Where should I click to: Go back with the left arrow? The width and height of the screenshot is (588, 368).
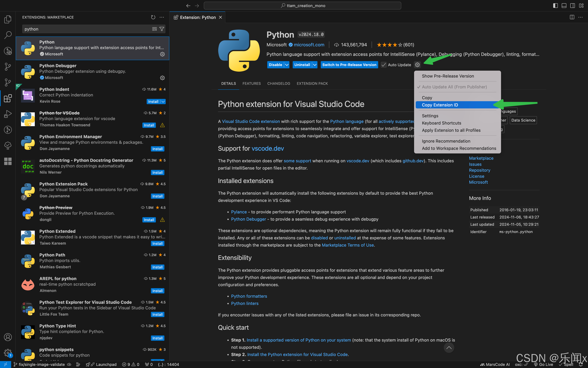coord(188,6)
